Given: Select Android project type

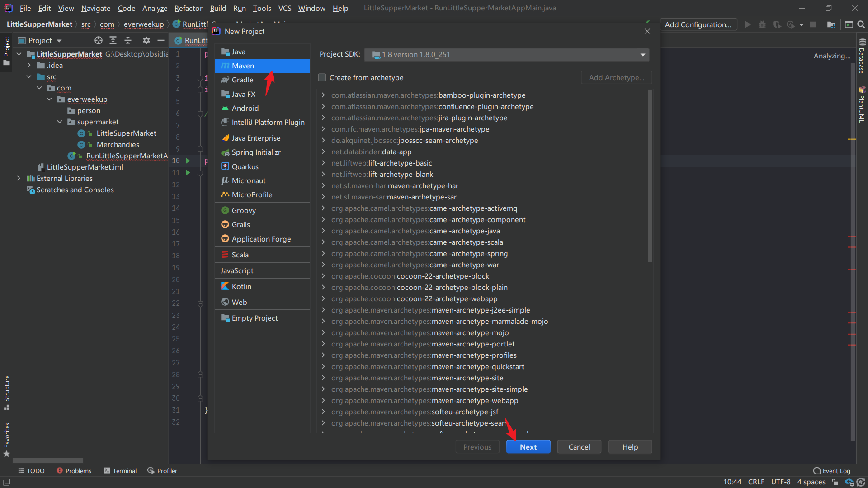Looking at the screenshot, I should click(262, 108).
